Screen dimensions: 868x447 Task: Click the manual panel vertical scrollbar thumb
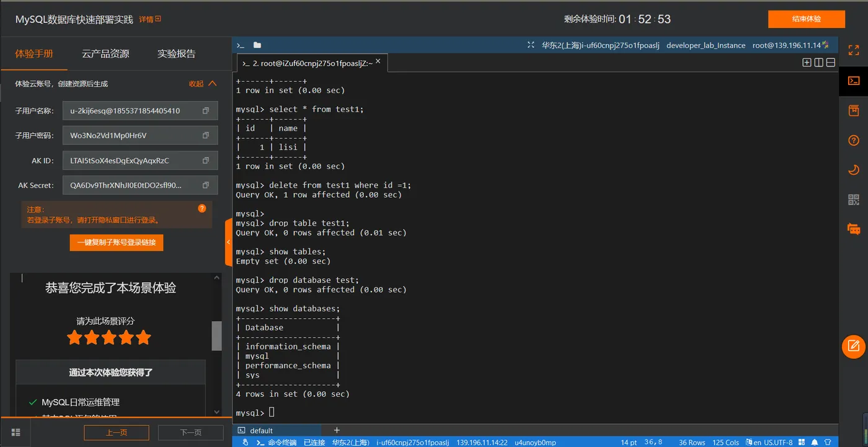click(x=216, y=335)
